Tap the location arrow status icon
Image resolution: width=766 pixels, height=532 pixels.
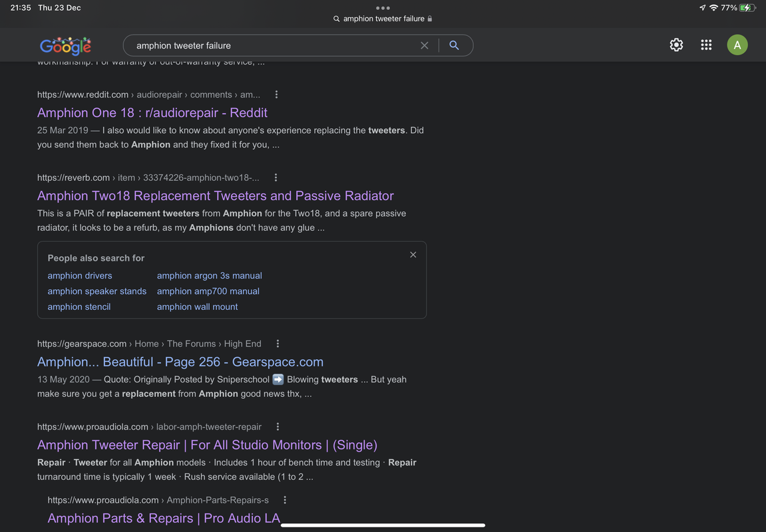coord(703,8)
